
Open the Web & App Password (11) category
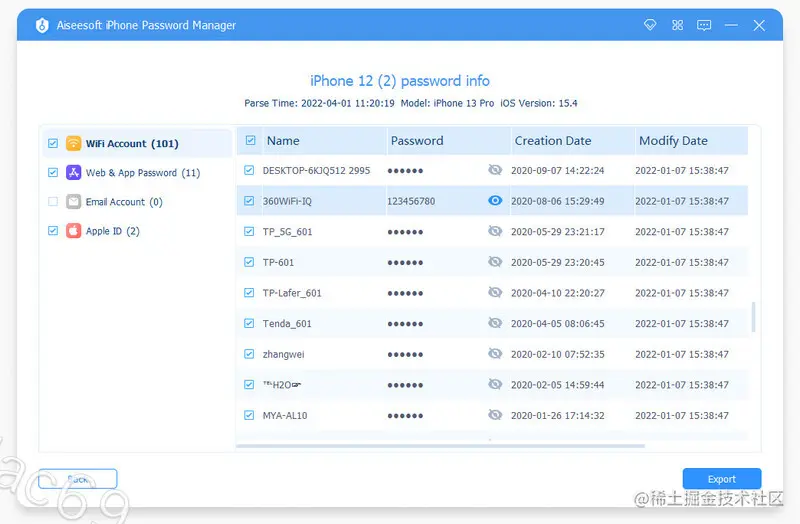137,172
